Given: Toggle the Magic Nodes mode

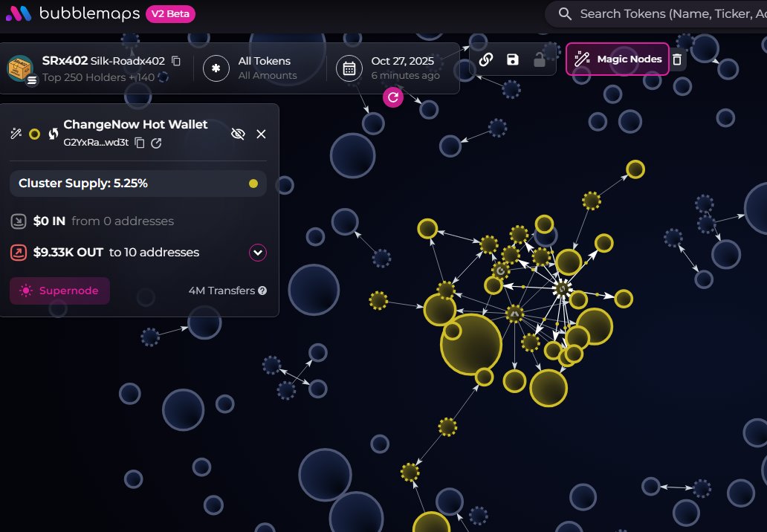Looking at the screenshot, I should pos(618,59).
